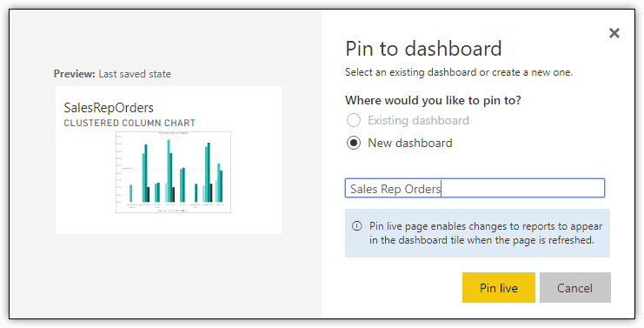Click the clustered column chart preview thumbnail
The height and width of the screenshot is (328, 644).
click(173, 172)
